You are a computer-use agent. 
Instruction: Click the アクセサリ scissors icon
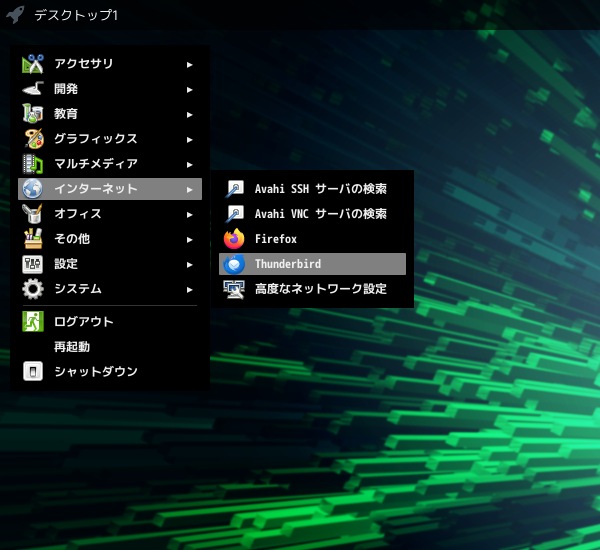click(x=33, y=64)
